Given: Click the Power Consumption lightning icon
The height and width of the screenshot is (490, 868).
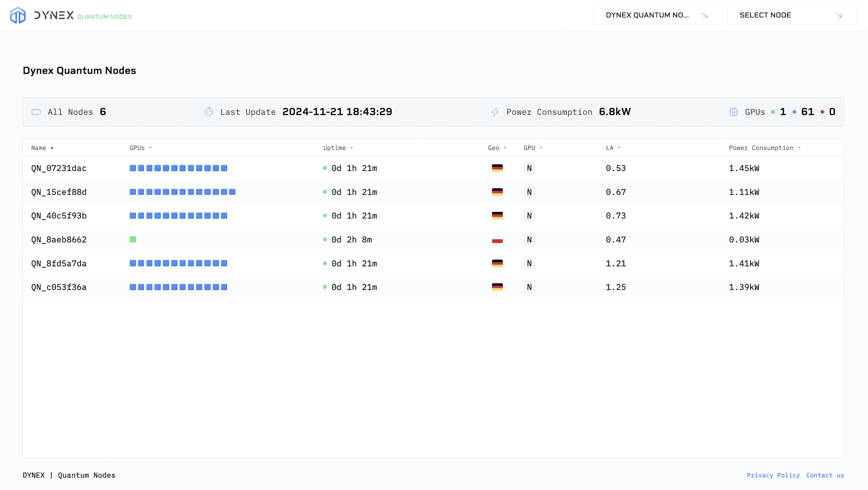Looking at the screenshot, I should pyautogui.click(x=495, y=112).
